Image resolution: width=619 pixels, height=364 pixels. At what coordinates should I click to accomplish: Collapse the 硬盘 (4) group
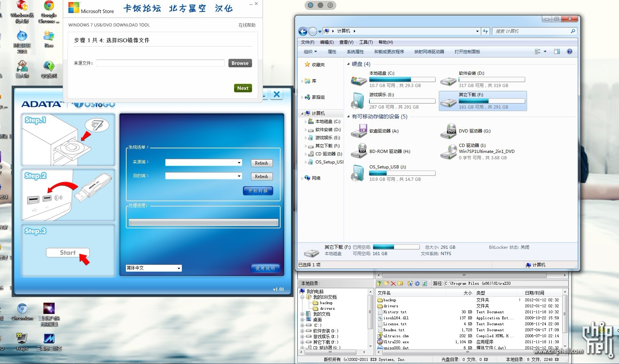pos(348,64)
